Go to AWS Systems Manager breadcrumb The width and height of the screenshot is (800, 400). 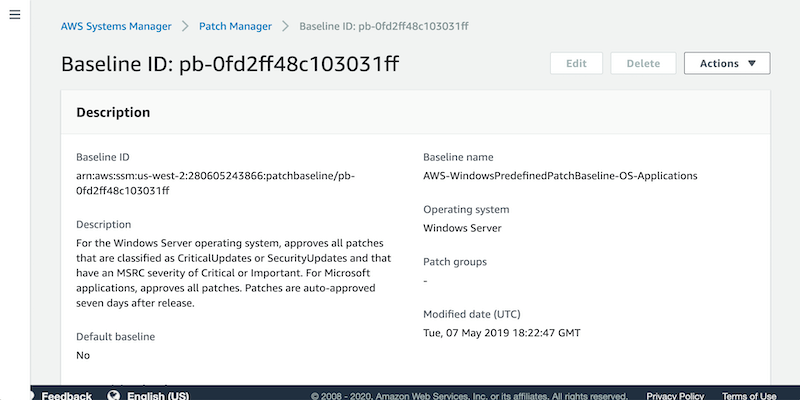[x=116, y=27]
